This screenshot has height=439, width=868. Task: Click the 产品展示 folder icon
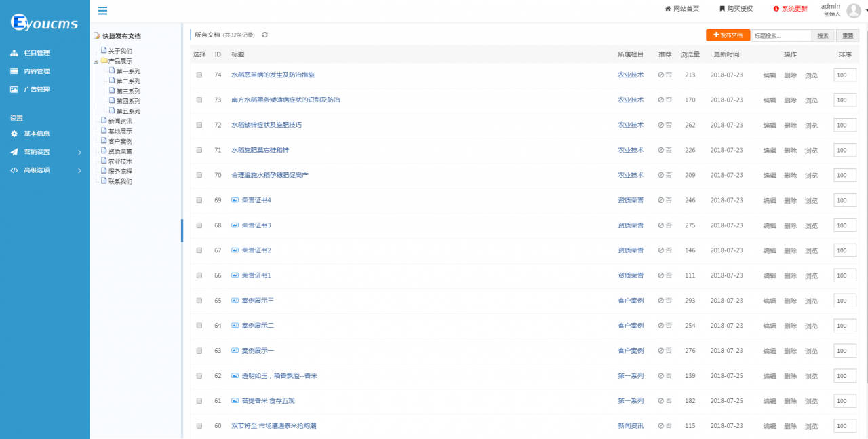tap(104, 61)
